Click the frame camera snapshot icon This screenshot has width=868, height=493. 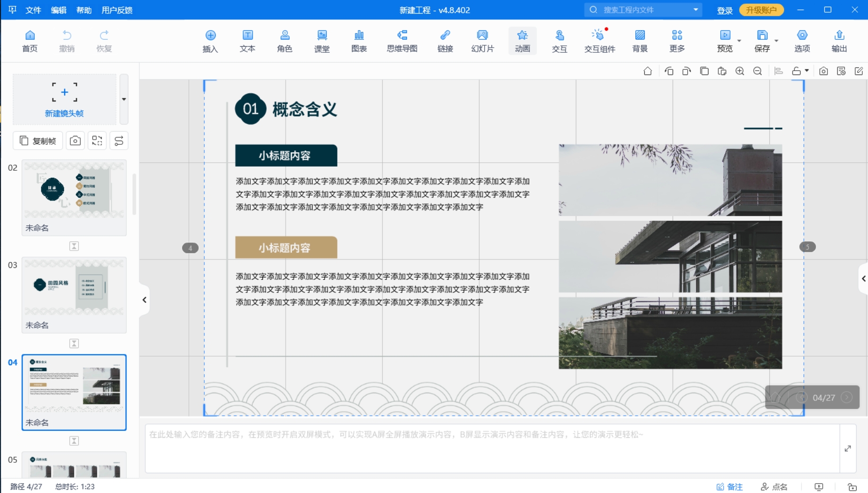[75, 141]
